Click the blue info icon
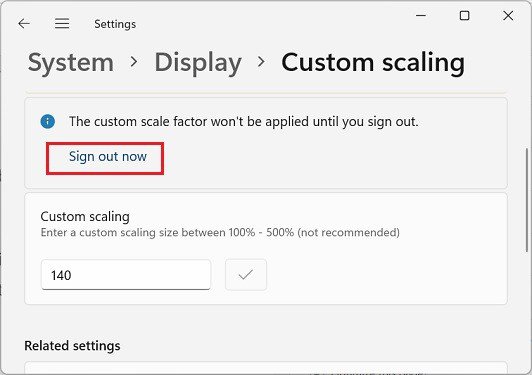Viewport: 532px width, 375px height. [x=48, y=121]
